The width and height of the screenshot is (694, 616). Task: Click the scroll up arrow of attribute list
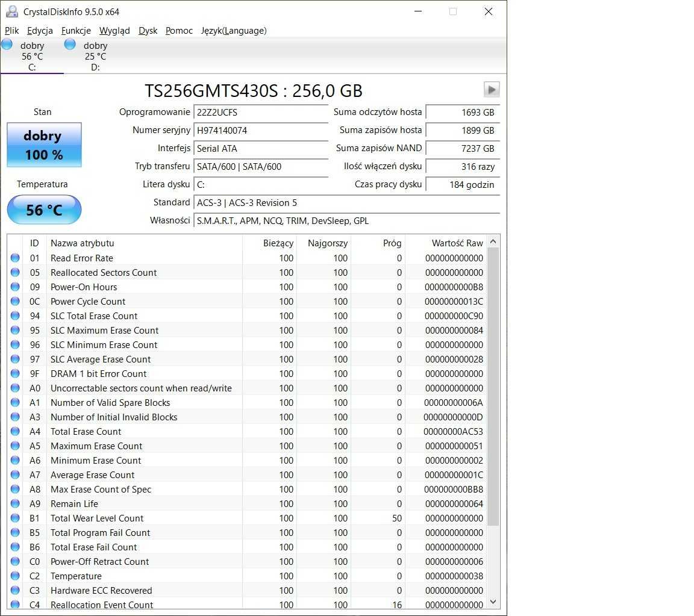493,241
